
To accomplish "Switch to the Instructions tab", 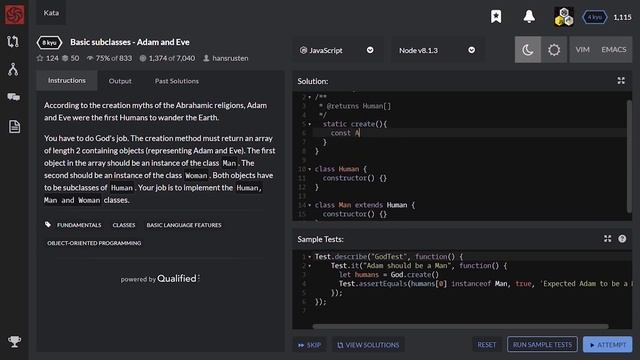I will click(67, 80).
